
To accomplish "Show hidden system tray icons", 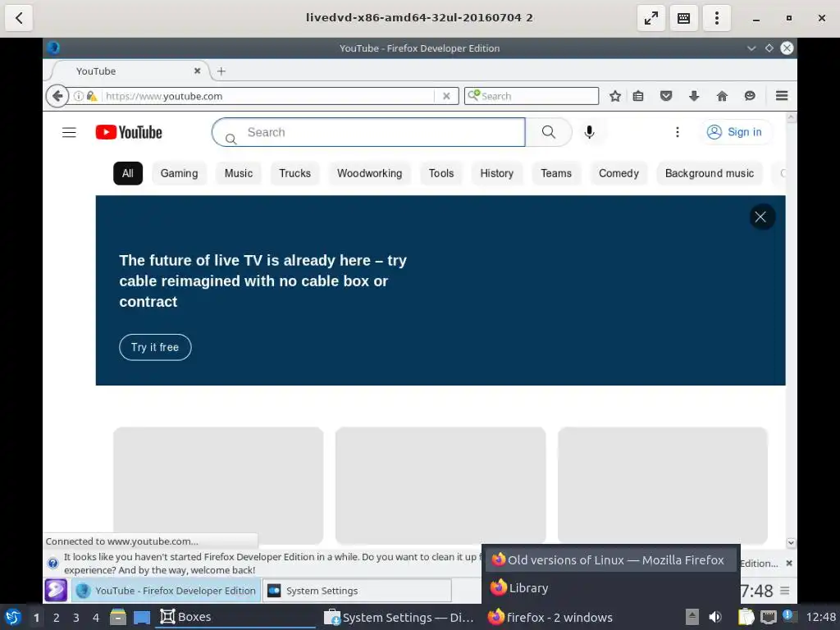I will [692, 617].
